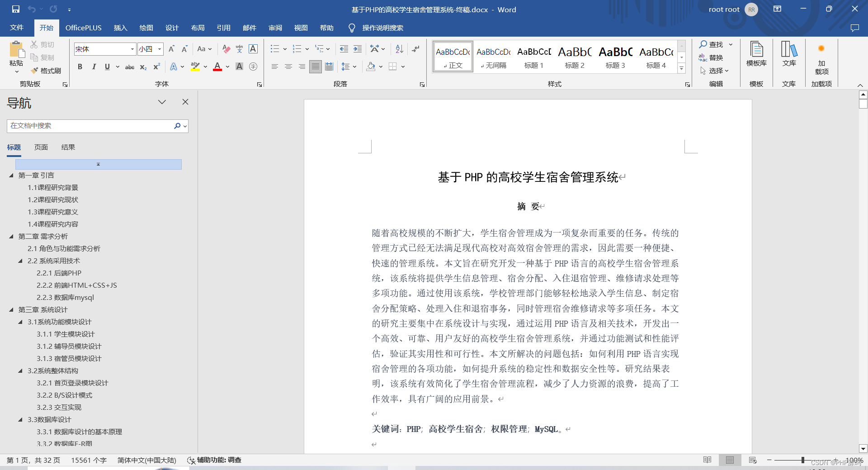Adjust the zoom slider handle
This screenshot has width=868, height=470.
pos(803,460)
